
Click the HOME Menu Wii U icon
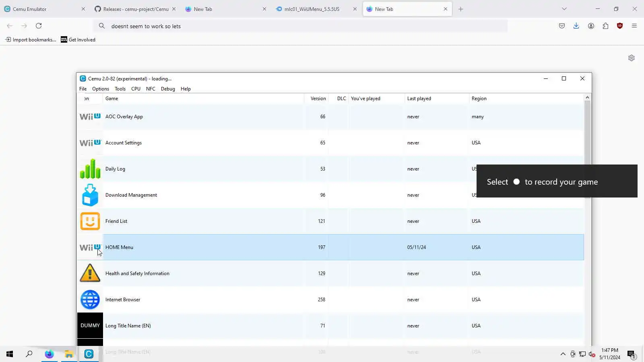(90, 247)
